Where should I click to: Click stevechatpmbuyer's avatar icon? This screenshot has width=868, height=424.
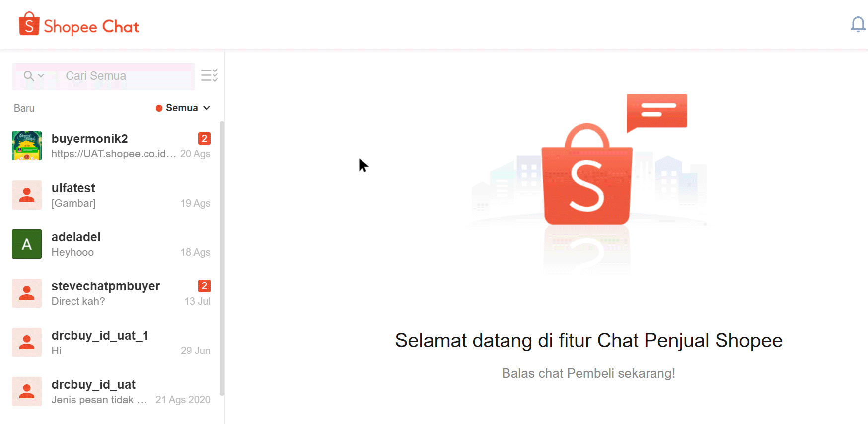pyautogui.click(x=27, y=293)
